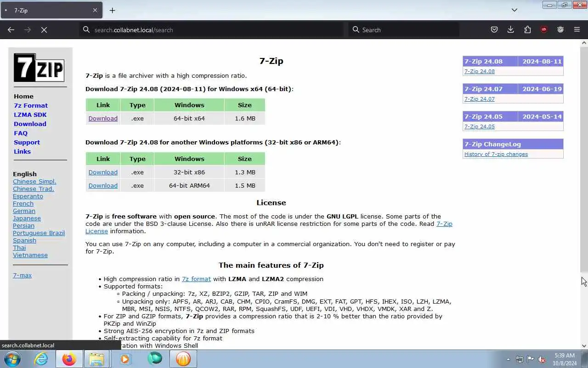Open Windows Explorer folder on taskbar
The image size is (588, 368).
tap(96, 359)
